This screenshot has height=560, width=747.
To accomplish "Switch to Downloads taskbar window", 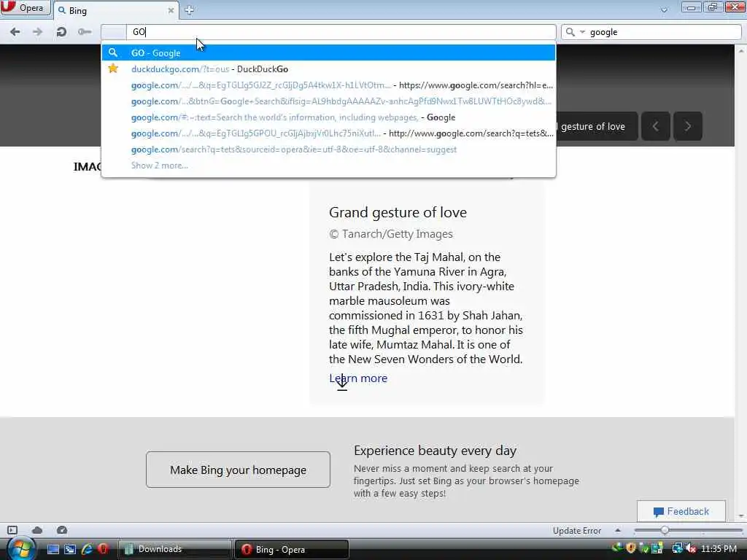I will point(175,549).
